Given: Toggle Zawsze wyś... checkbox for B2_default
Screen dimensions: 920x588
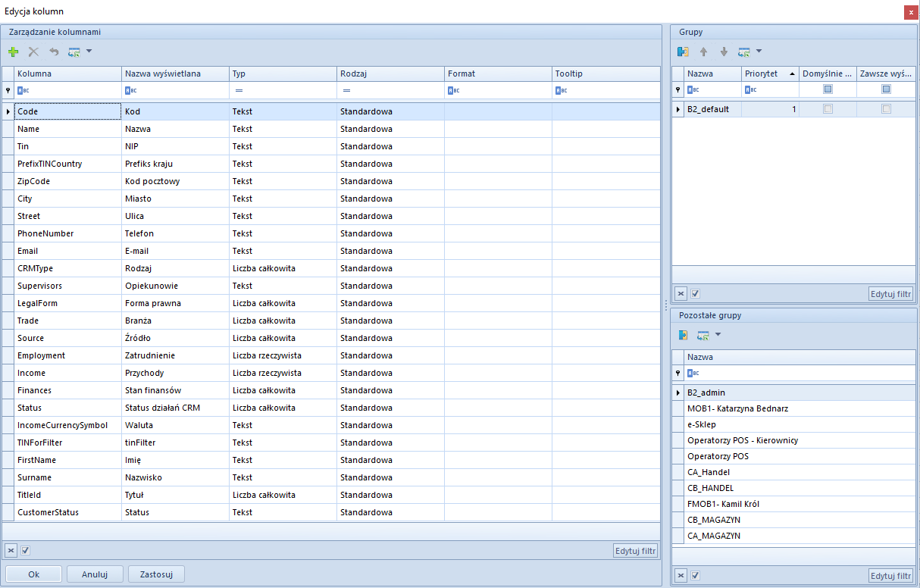Looking at the screenshot, I should coord(886,109).
